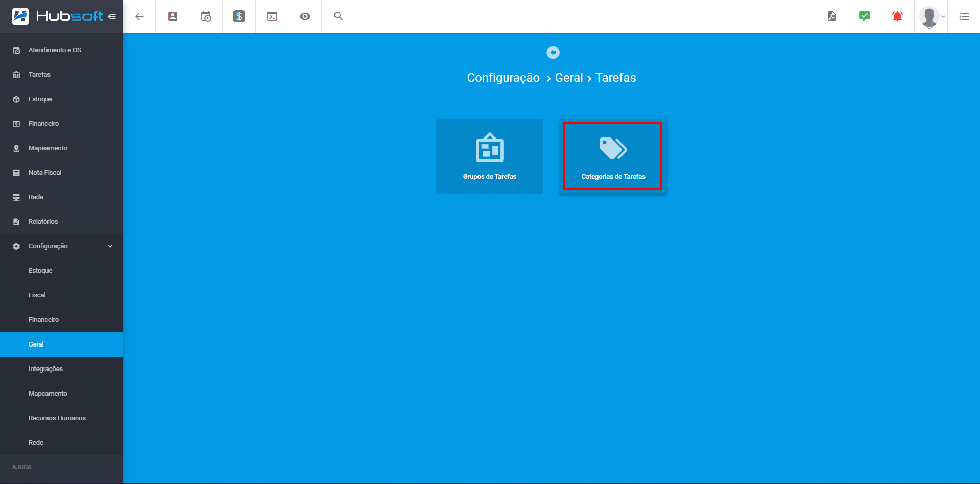Collapse the Configuração menu chevron
The width and height of the screenshot is (980, 484).
point(110,246)
